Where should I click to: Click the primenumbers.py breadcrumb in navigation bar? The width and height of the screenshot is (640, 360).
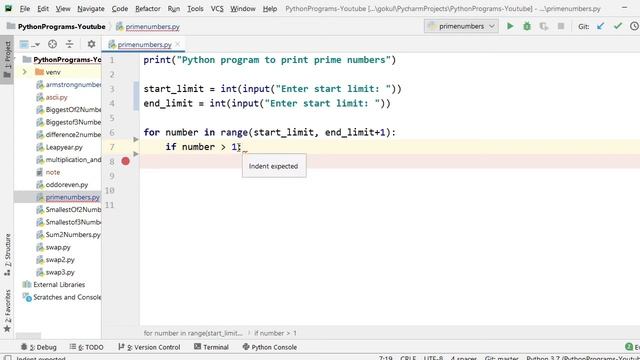(148, 27)
